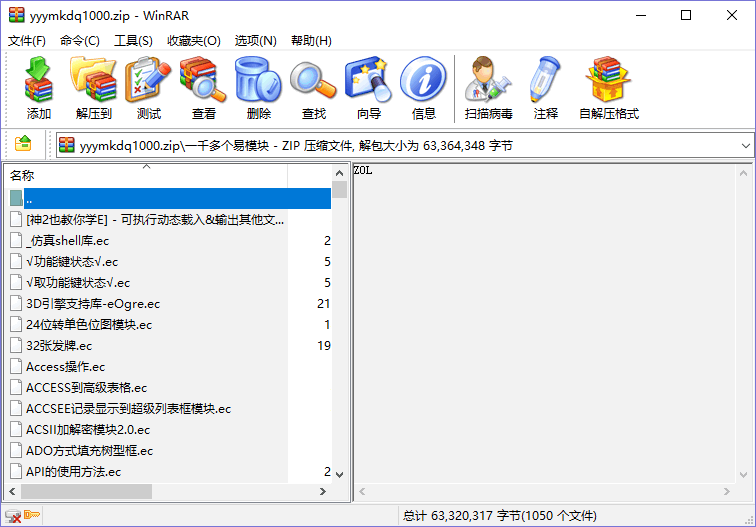Click the 删除 (Delete) trash icon
The image size is (756, 527).
[258, 88]
